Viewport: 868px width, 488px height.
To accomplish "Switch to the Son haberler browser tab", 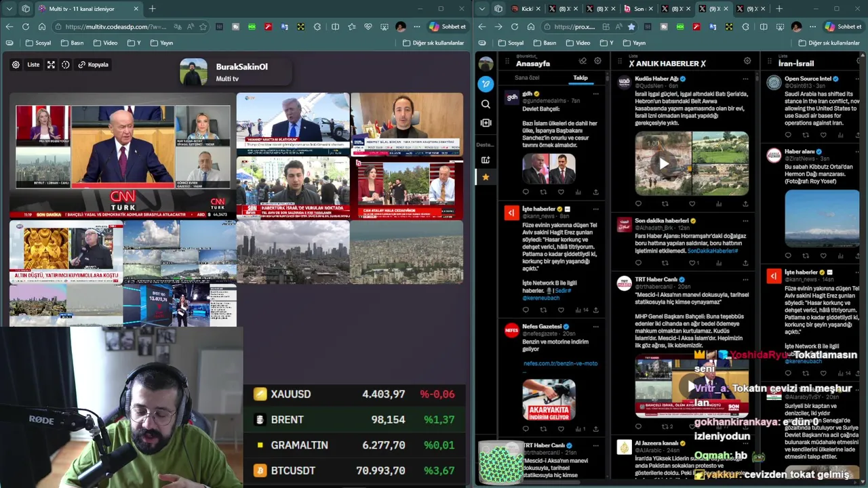I will (x=638, y=9).
